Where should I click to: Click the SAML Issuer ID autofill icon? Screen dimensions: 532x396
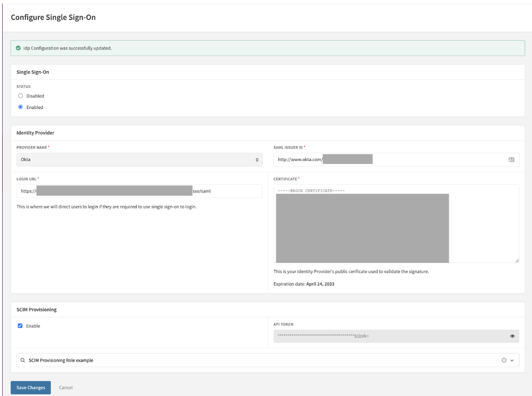[512, 160]
